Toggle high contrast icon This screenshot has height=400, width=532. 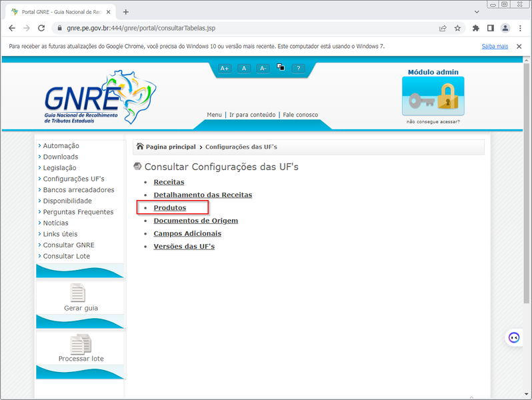pos(281,67)
